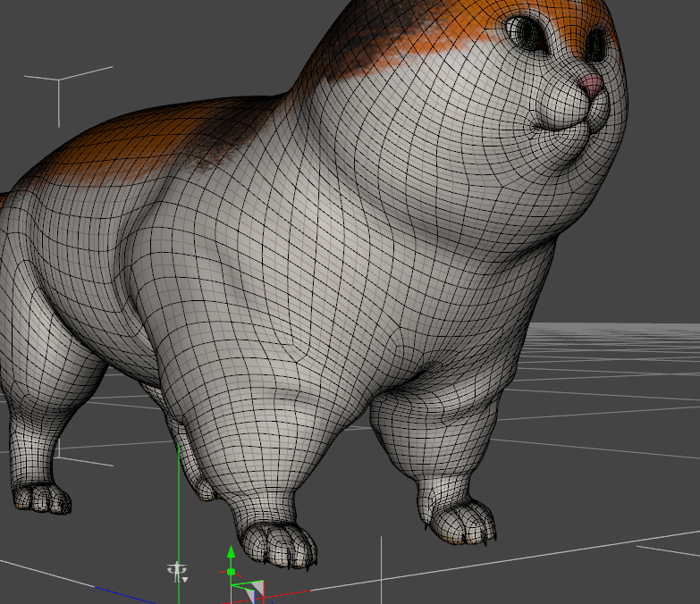Click the red rotation arc on the gizmo
Screen dimensions: 700x604
pos(231,573)
